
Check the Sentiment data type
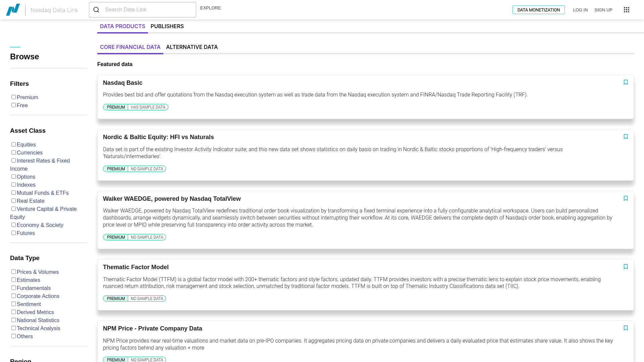(13, 304)
